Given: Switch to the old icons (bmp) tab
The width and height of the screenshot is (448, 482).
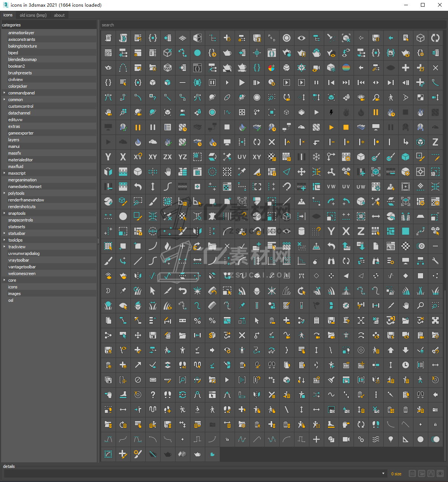Looking at the screenshot, I should pyautogui.click(x=33, y=15).
